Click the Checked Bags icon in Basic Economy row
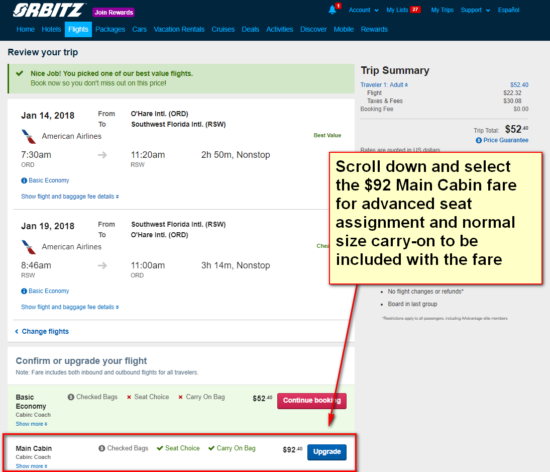This screenshot has height=472, width=550. (x=71, y=397)
